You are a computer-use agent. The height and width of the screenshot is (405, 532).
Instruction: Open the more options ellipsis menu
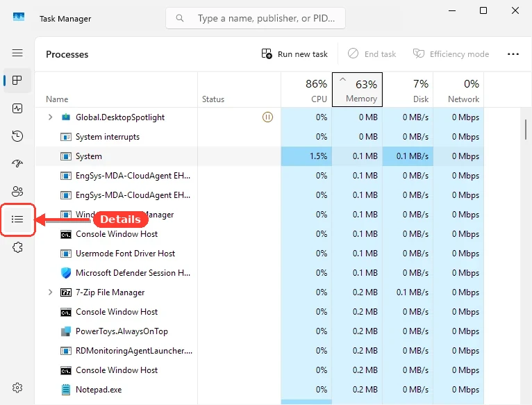[x=513, y=54]
